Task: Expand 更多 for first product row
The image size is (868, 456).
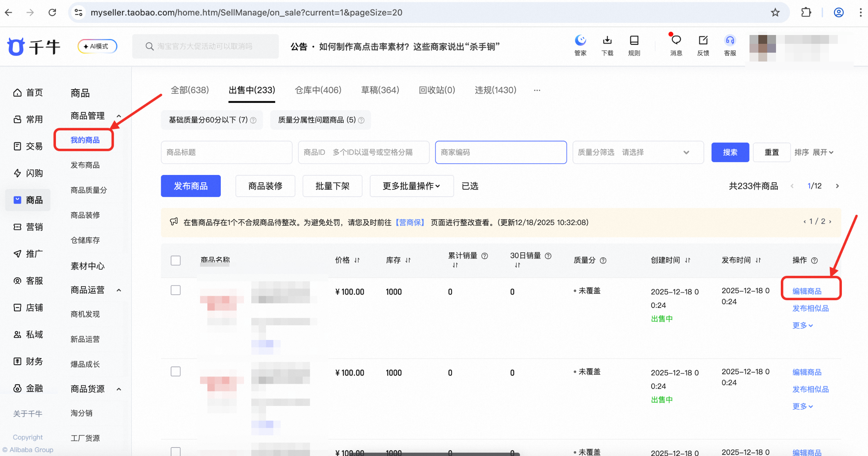Action: point(803,325)
